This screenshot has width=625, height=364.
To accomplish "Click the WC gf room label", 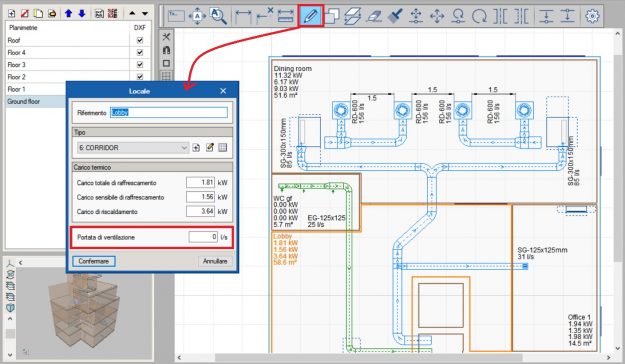I will coord(283,198).
